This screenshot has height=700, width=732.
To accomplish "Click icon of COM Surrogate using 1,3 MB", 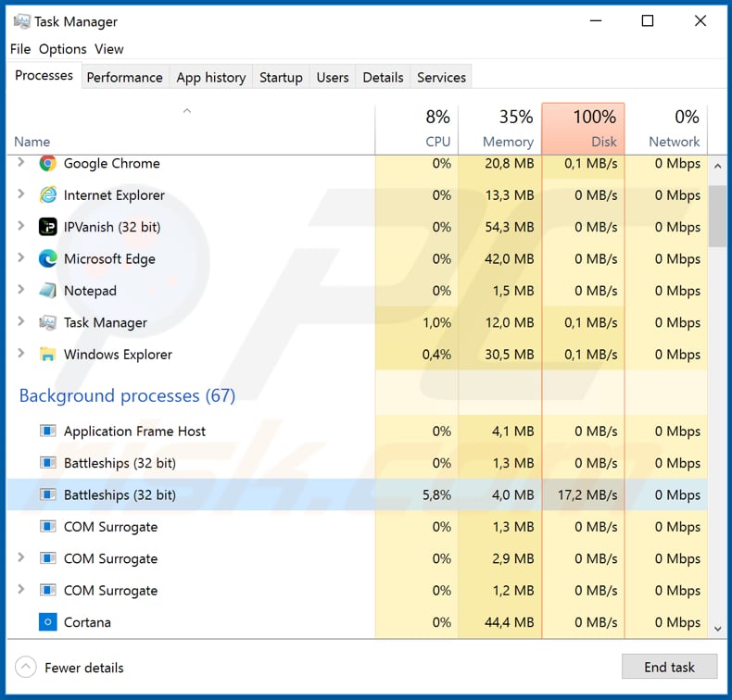I will coord(47,527).
